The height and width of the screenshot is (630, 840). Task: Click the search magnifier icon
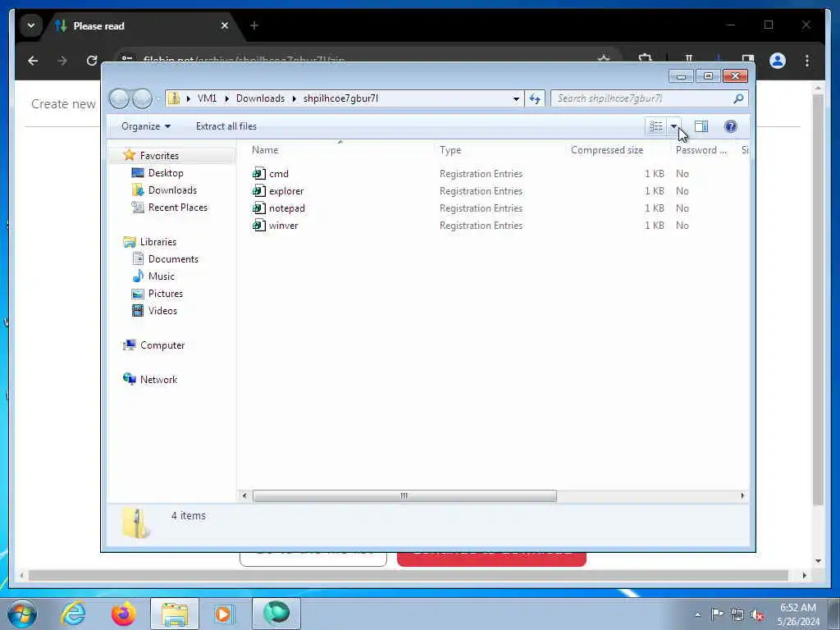(x=739, y=98)
